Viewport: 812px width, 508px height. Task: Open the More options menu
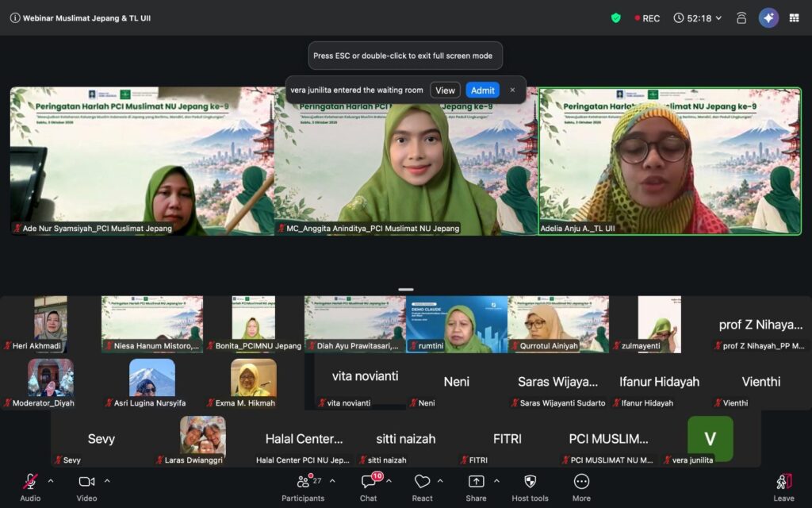point(581,487)
